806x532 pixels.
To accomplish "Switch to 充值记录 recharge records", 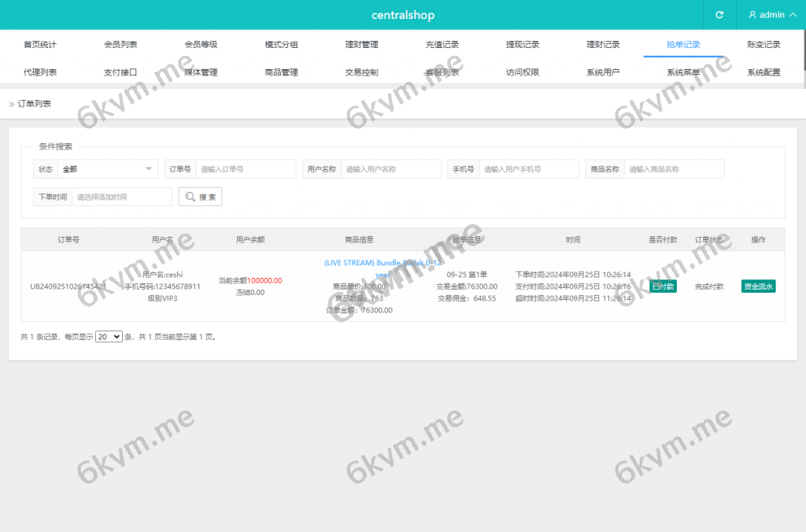I will click(442, 45).
